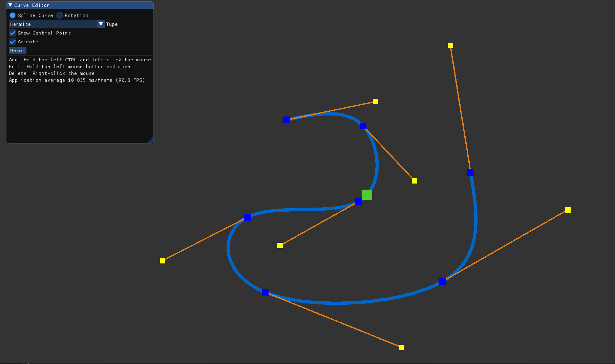Disable the Show Control Point checkbox
This screenshot has height=364, width=615.
[13, 33]
